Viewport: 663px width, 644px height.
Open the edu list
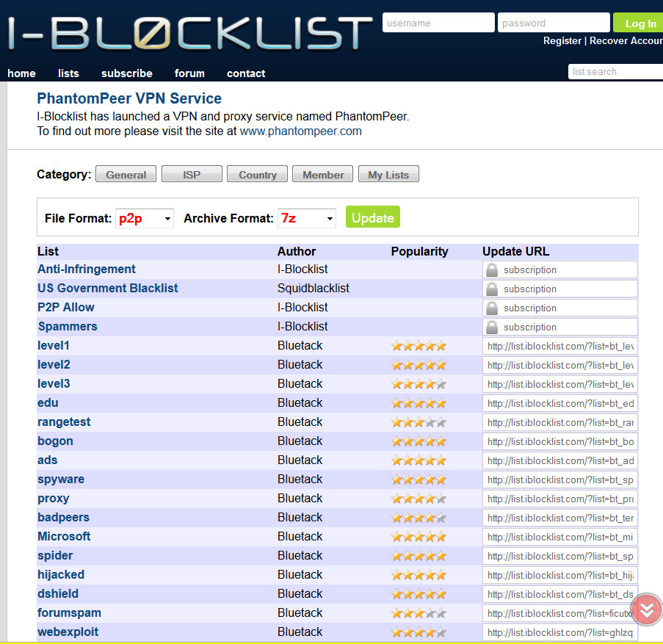(48, 402)
